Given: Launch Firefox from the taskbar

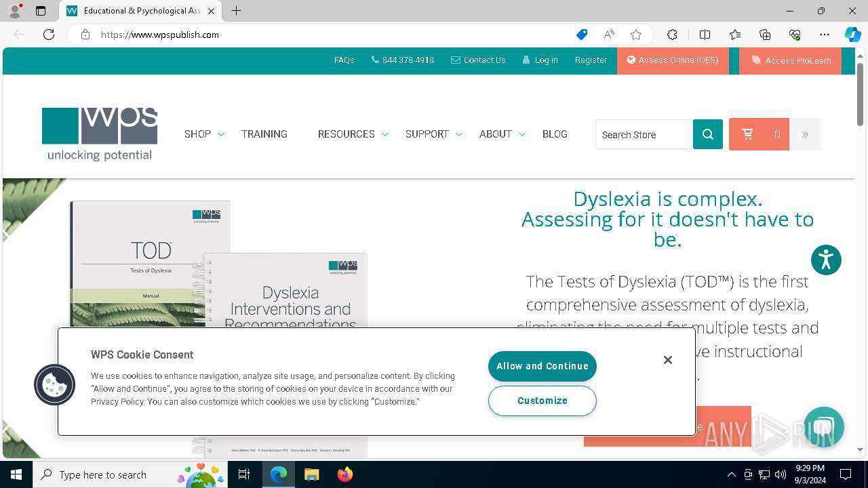Looking at the screenshot, I should [345, 474].
